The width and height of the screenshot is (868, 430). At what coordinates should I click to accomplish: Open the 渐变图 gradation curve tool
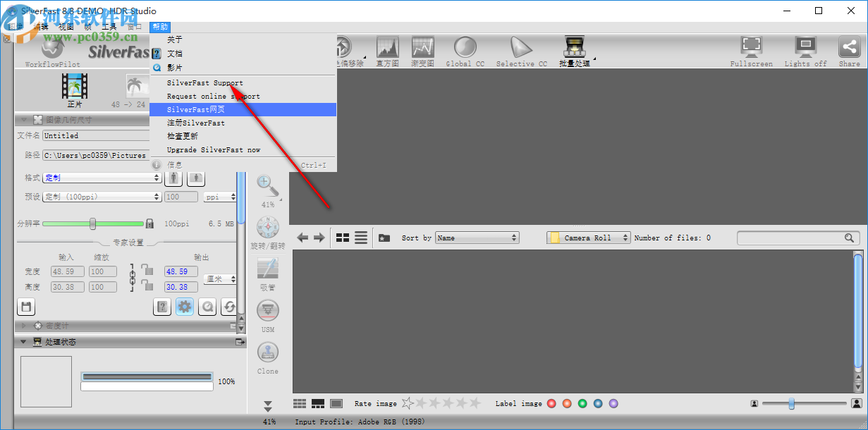[x=422, y=48]
